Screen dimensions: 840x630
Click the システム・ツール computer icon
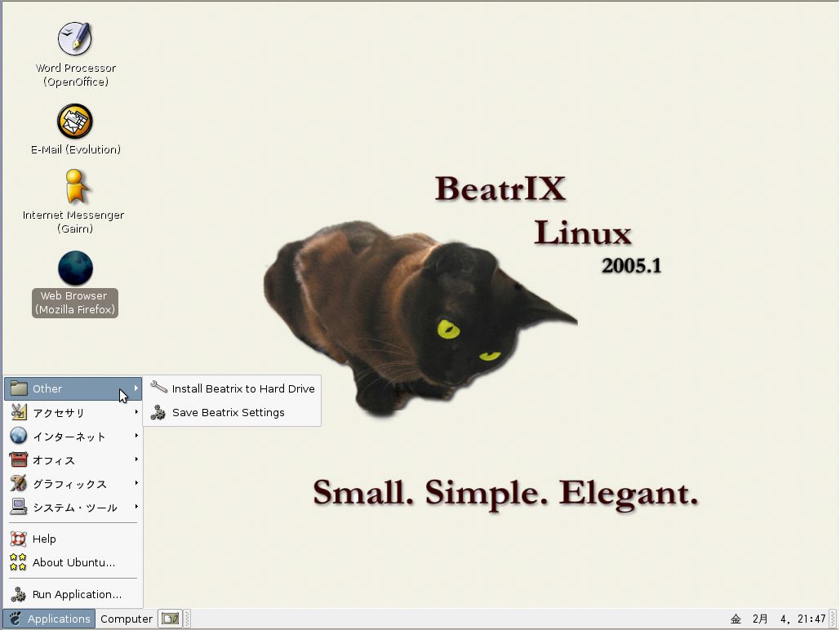coord(19,507)
